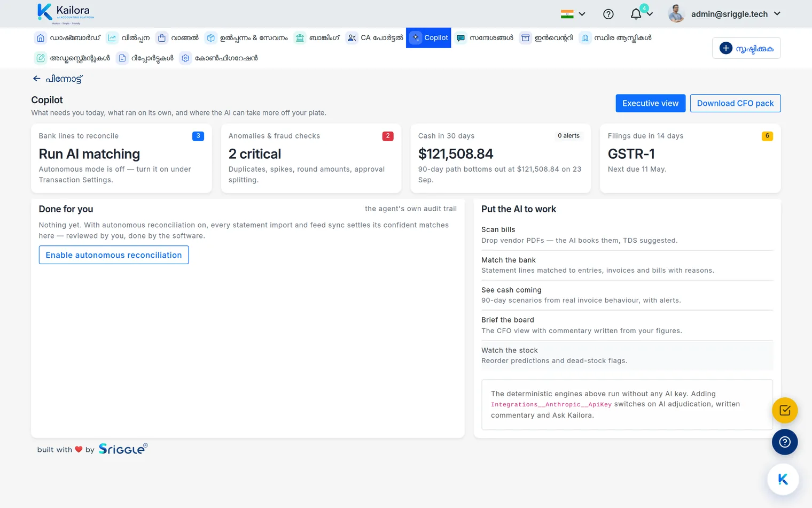Click the Integrations__Anthropic__ApiKey code text
The image size is (812, 508).
(x=551, y=405)
